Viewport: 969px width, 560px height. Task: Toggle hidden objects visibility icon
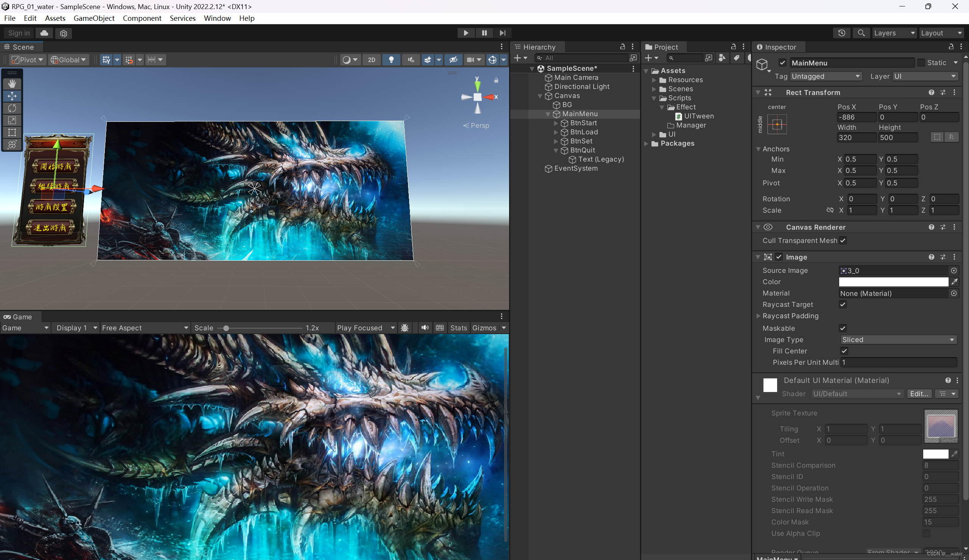point(453,59)
